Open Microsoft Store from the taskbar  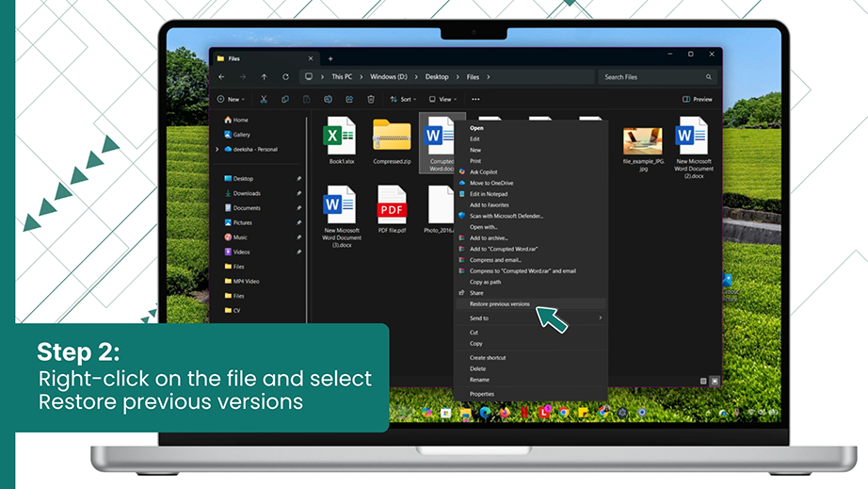[x=445, y=413]
